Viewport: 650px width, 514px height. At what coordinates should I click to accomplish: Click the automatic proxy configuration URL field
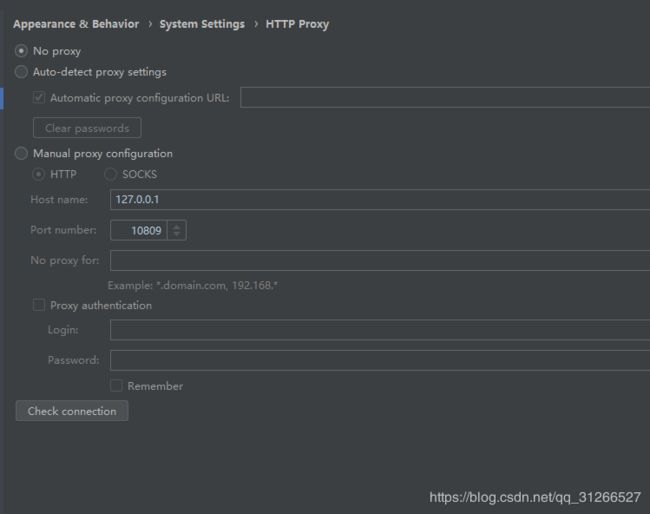[x=445, y=97]
